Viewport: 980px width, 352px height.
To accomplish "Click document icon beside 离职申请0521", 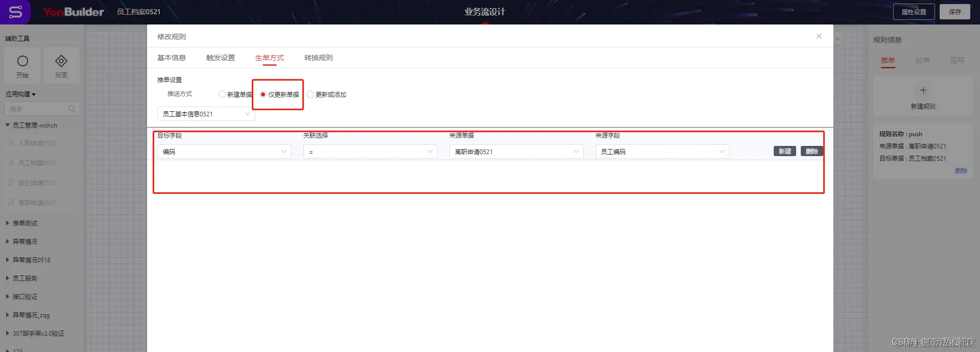I will [x=11, y=203].
